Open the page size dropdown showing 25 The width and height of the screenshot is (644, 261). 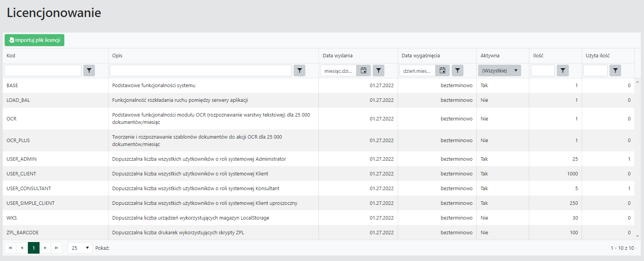pyautogui.click(x=80, y=248)
